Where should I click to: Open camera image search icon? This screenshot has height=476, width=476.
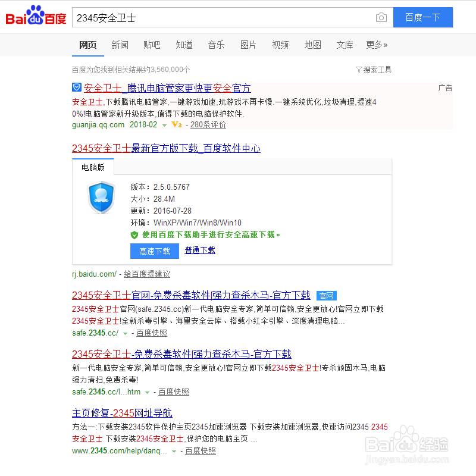(381, 17)
